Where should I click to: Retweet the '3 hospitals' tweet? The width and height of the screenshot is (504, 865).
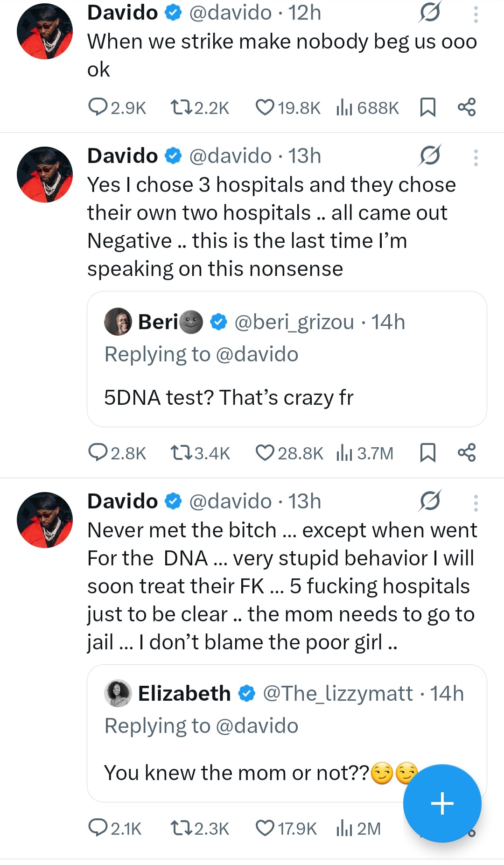(181, 453)
